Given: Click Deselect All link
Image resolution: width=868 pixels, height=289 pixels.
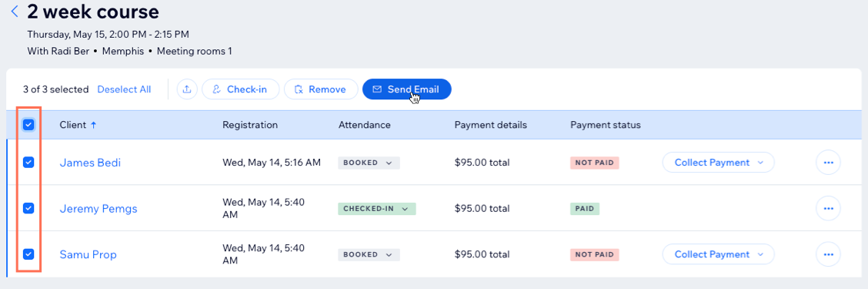Looking at the screenshot, I should coord(124,89).
